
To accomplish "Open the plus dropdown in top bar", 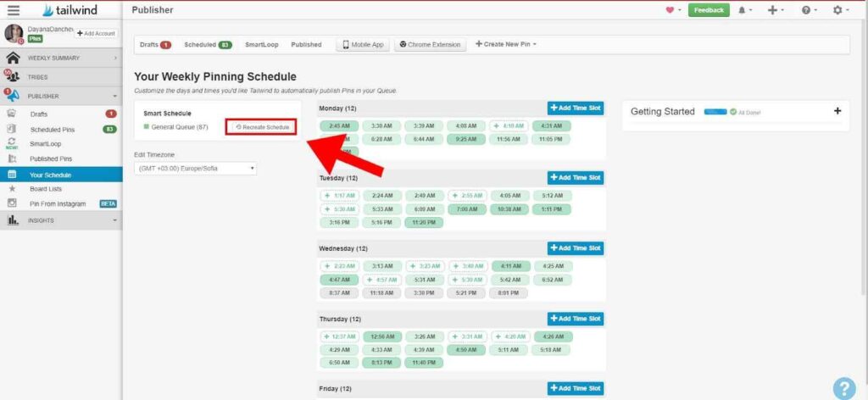I will click(x=775, y=10).
